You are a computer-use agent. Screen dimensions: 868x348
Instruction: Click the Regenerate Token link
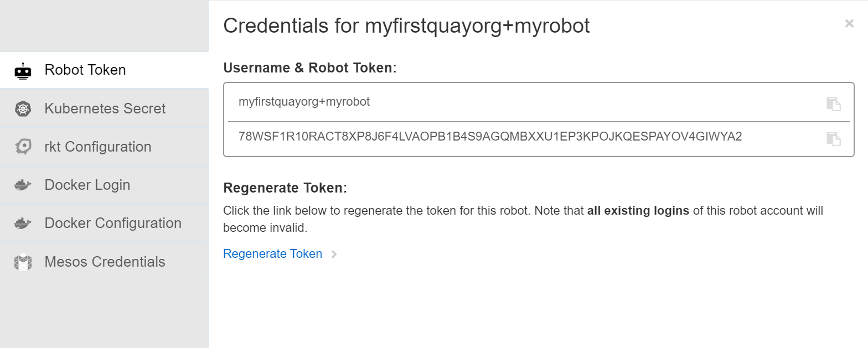(272, 253)
